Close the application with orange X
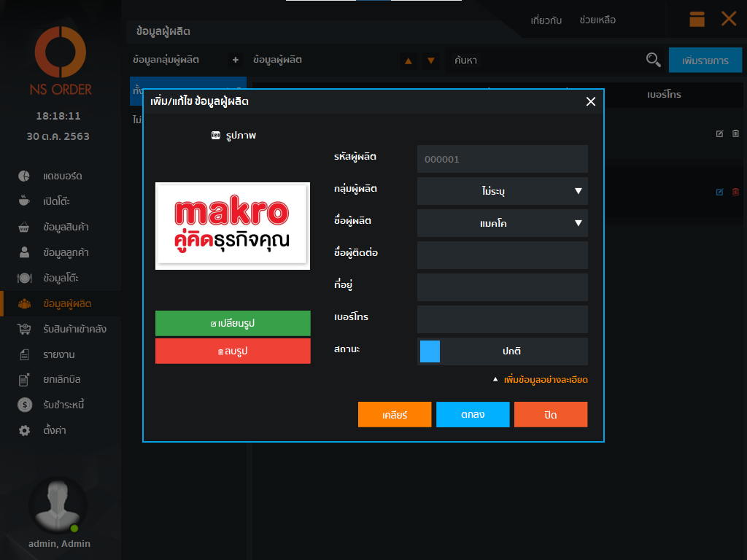 (729, 19)
